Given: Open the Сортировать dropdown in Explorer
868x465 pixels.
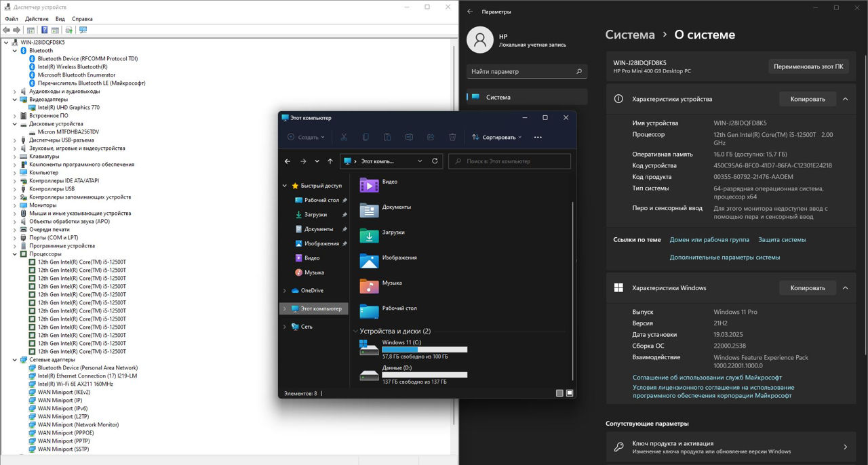Looking at the screenshot, I should pyautogui.click(x=497, y=137).
